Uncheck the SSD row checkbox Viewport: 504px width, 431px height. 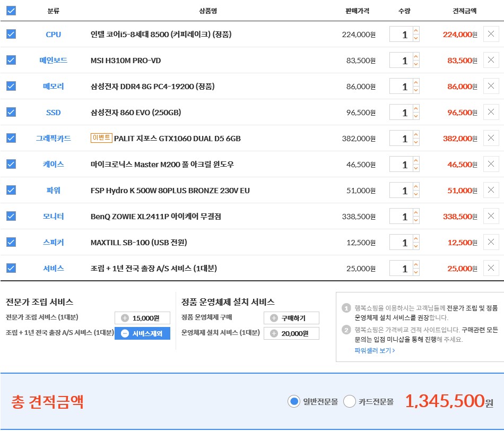point(11,112)
